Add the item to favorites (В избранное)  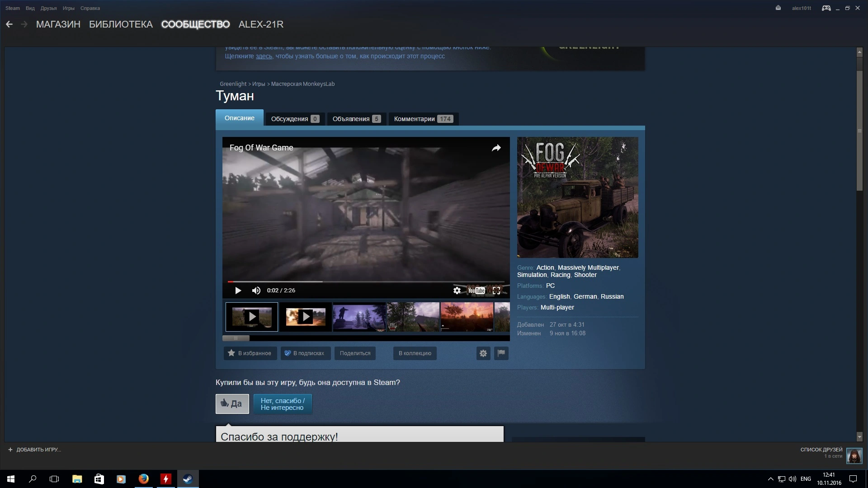[250, 353]
